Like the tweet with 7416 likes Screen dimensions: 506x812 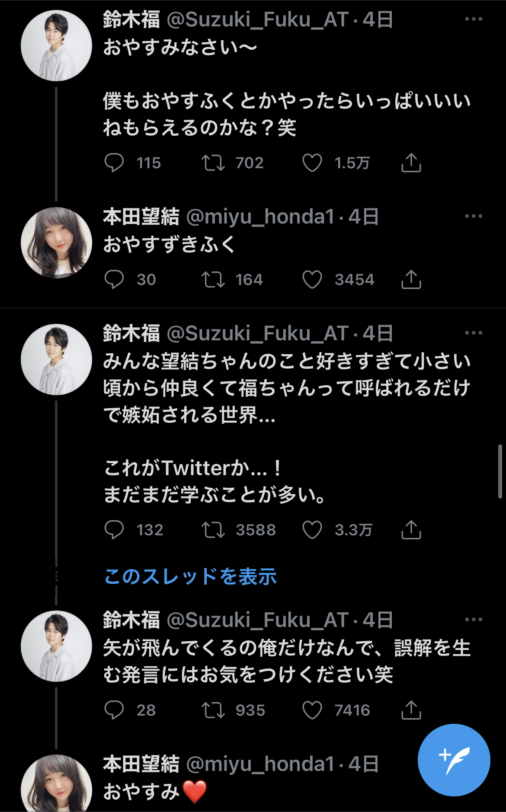pos(312,710)
